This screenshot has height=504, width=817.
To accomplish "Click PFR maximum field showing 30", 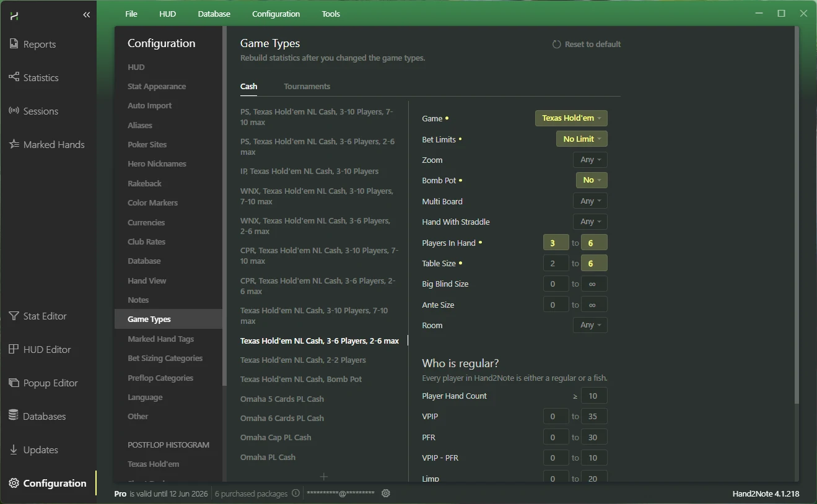I will point(594,437).
